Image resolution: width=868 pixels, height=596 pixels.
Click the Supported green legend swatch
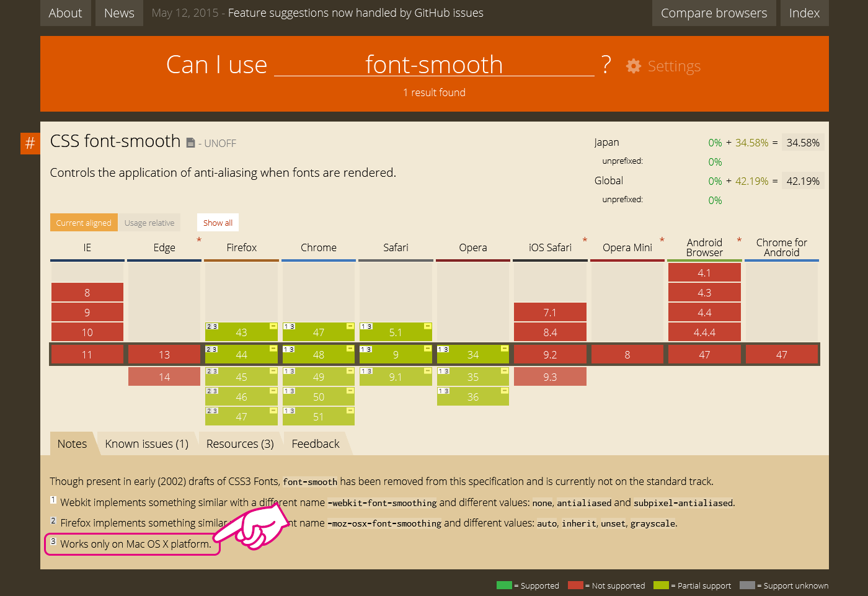point(504,585)
